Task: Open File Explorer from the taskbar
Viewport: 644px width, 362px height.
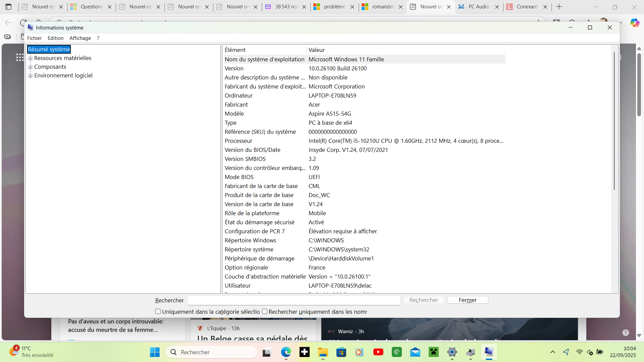Action: click(323, 352)
